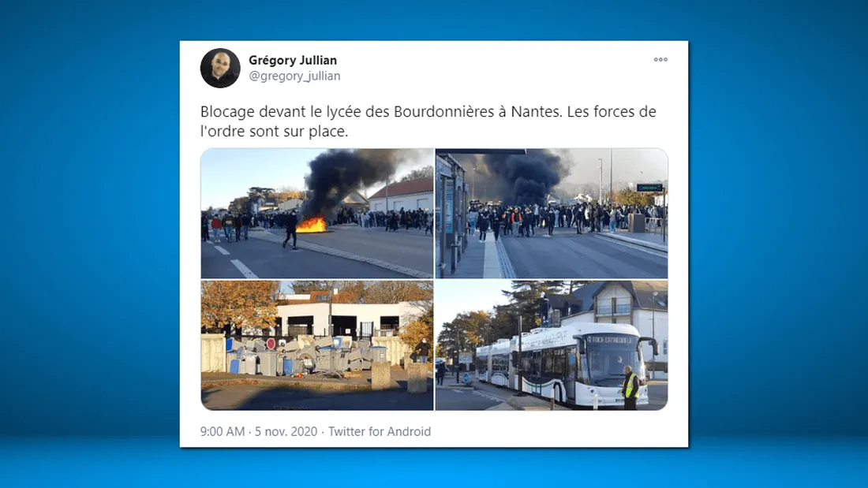Viewport: 868px width, 488px height.
Task: Click the 9:00 AM timestamp
Action: [223, 431]
